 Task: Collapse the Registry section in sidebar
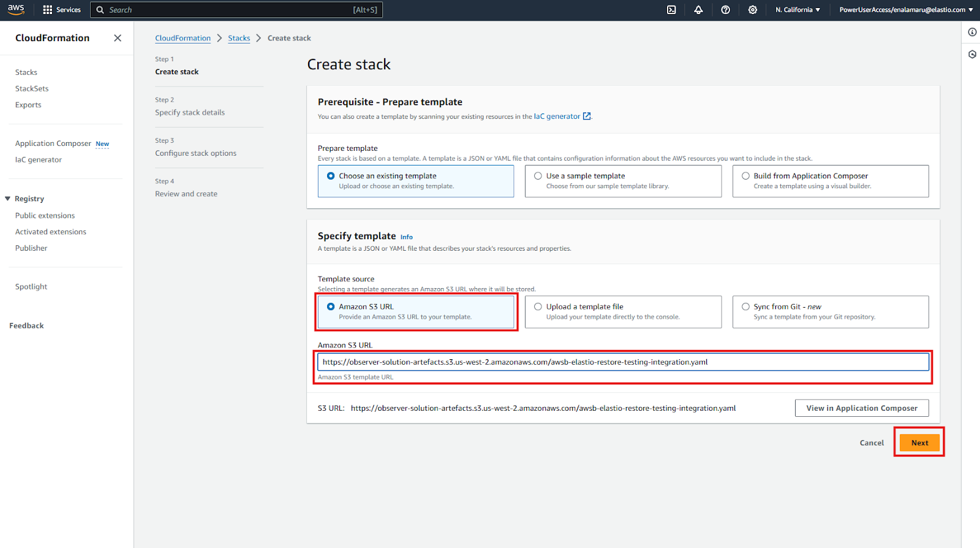click(8, 199)
